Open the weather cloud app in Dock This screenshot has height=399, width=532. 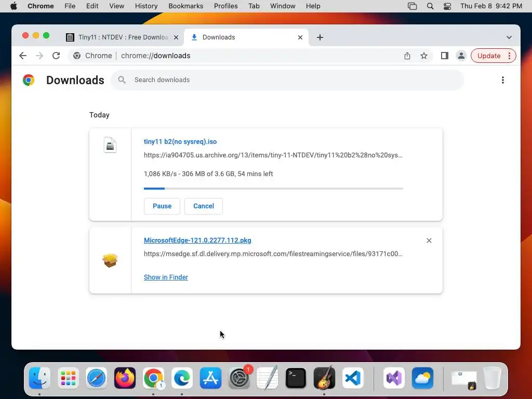[x=422, y=378]
